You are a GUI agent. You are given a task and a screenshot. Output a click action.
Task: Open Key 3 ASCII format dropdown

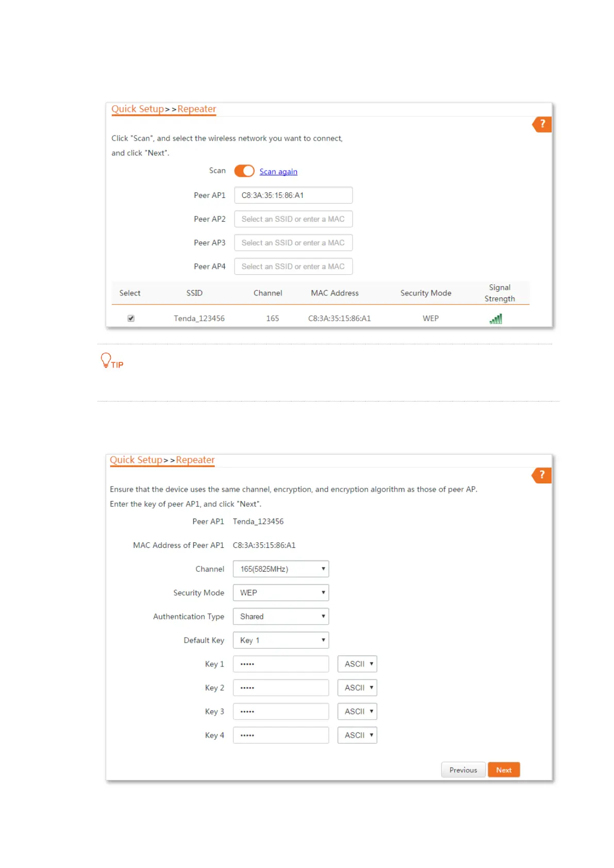coord(357,711)
